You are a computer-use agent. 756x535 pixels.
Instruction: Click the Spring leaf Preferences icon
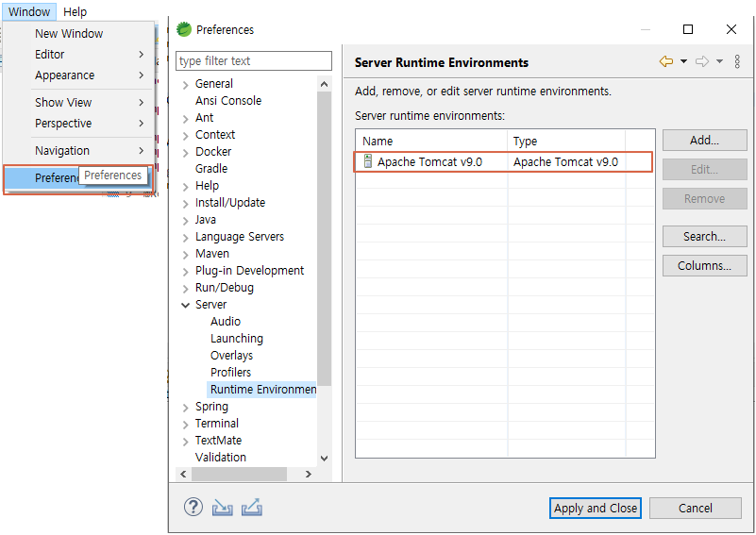click(x=184, y=29)
